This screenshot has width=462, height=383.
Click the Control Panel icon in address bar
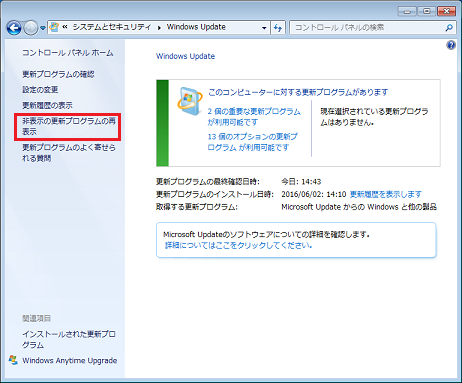pos(54,27)
